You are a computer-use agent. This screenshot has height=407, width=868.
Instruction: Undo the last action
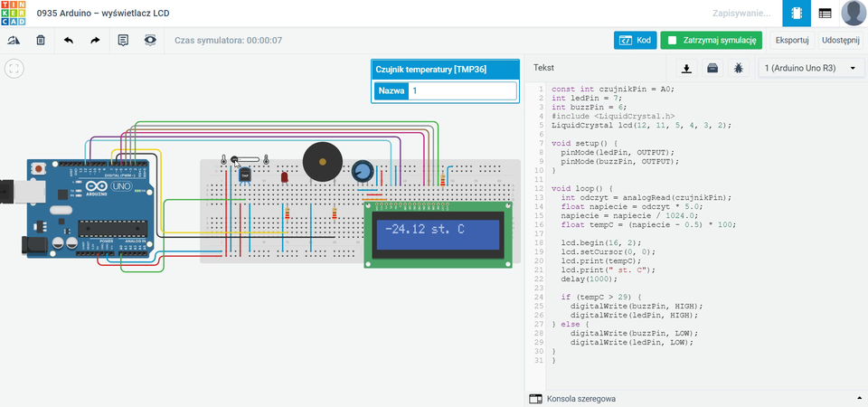(68, 41)
